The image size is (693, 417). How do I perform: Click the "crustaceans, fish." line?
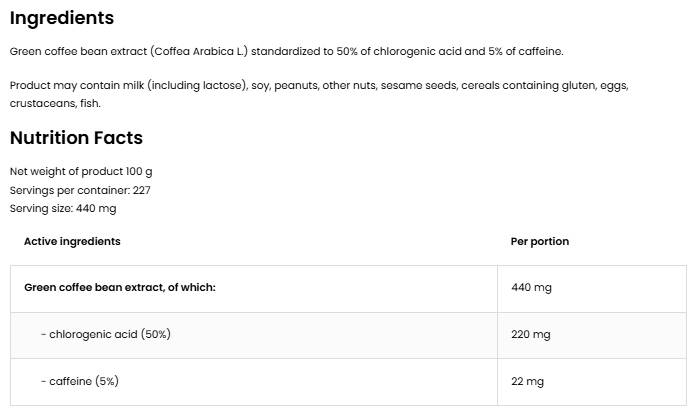(x=55, y=103)
